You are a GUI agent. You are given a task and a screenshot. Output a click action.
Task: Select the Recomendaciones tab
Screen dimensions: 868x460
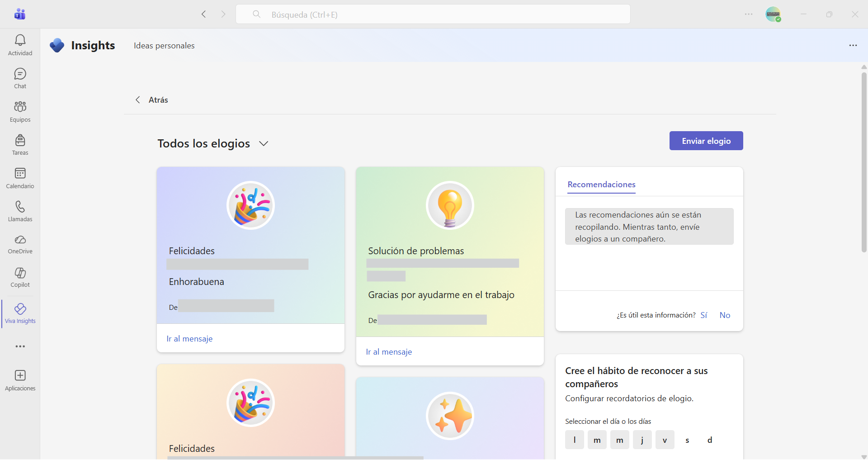pyautogui.click(x=601, y=185)
